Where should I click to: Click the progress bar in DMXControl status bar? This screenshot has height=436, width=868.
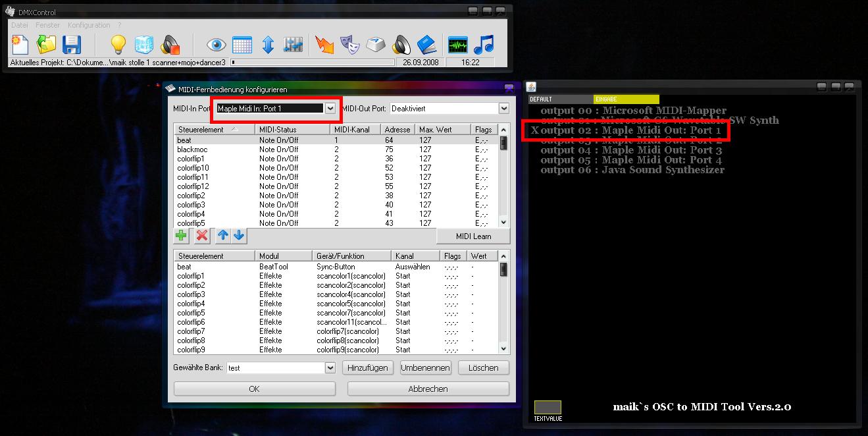pos(313,63)
